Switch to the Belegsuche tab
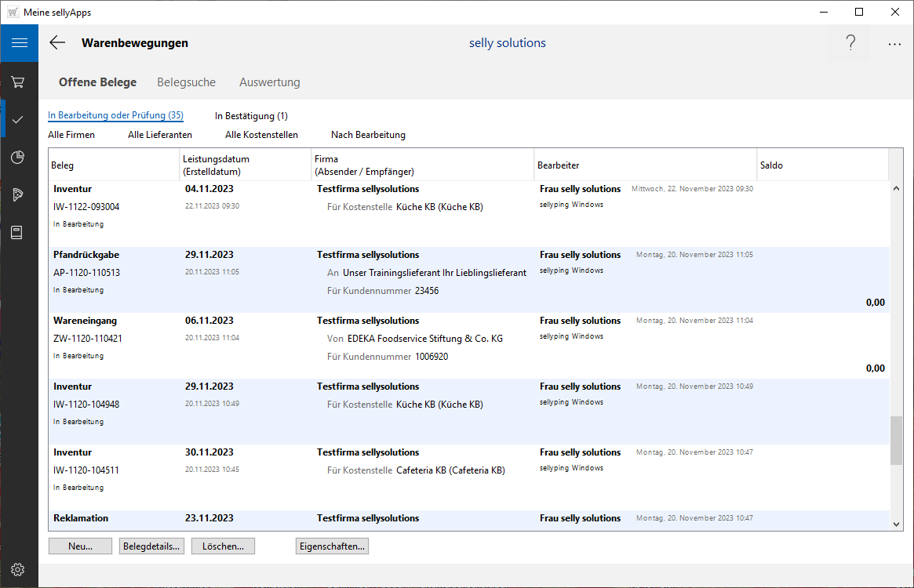The height and width of the screenshot is (588, 914). click(x=186, y=82)
